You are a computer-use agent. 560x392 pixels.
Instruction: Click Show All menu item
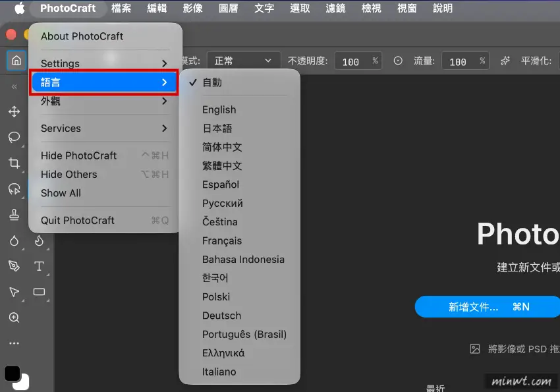tap(104, 193)
